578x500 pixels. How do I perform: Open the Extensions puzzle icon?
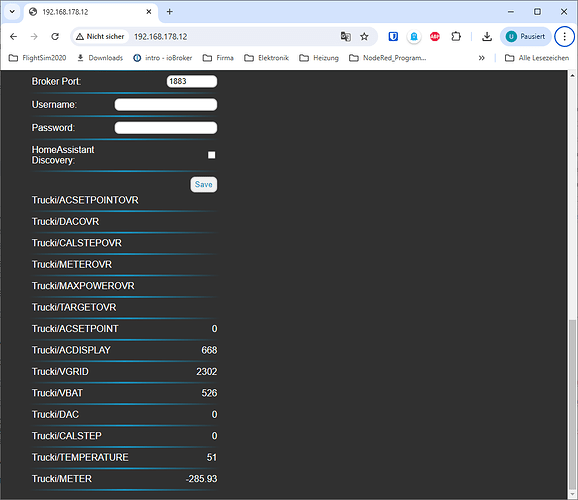[x=456, y=37]
